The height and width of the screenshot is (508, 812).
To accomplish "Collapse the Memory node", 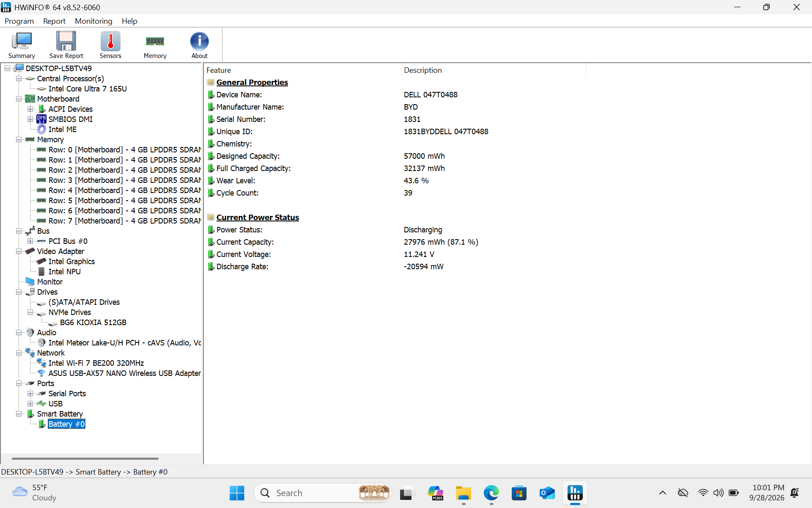I will click(19, 140).
